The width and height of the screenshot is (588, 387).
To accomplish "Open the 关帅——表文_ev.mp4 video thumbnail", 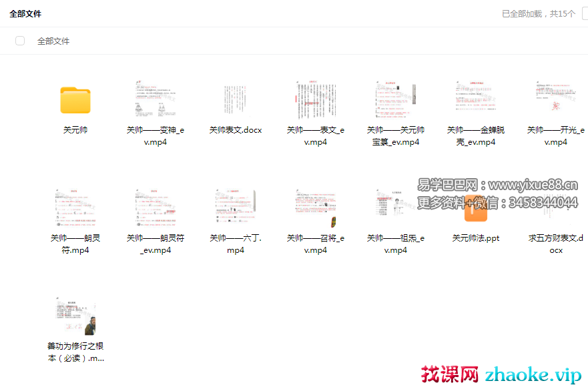I will [316, 100].
